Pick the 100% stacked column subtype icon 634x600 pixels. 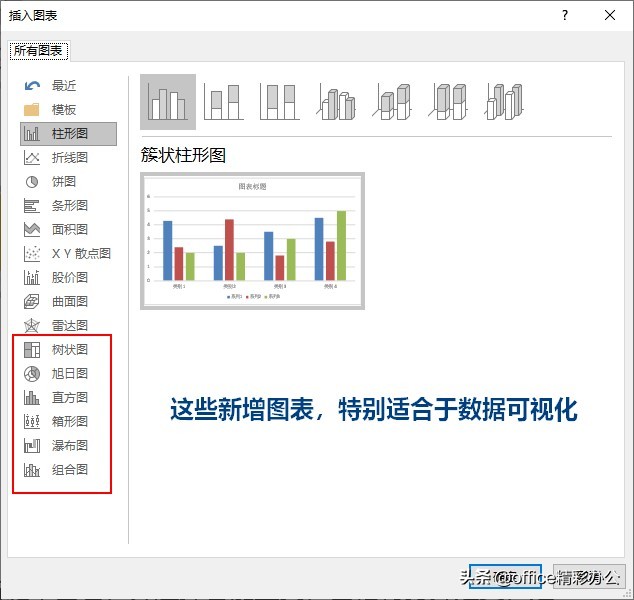280,101
